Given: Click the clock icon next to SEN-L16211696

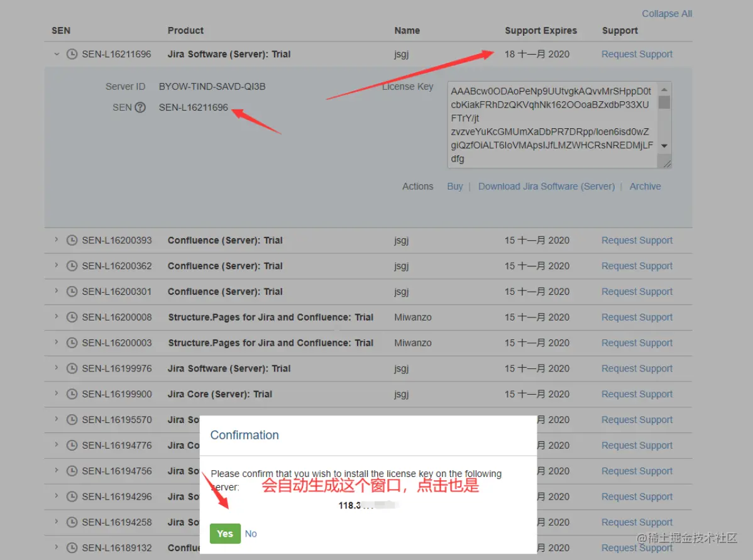Looking at the screenshot, I should tap(72, 54).
